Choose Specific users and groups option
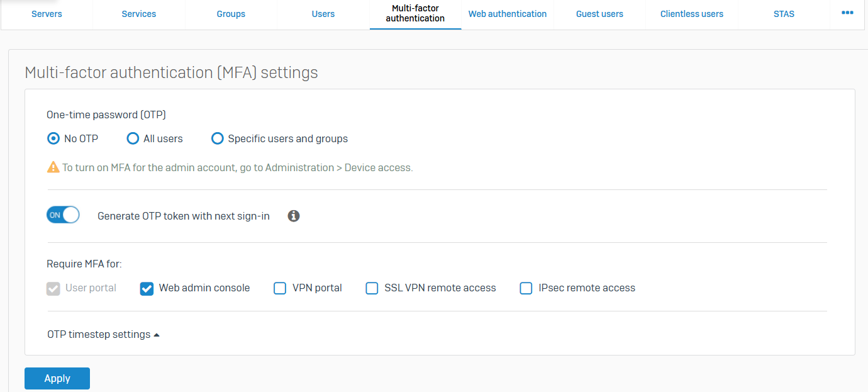The height and width of the screenshot is (392, 868). coord(218,138)
